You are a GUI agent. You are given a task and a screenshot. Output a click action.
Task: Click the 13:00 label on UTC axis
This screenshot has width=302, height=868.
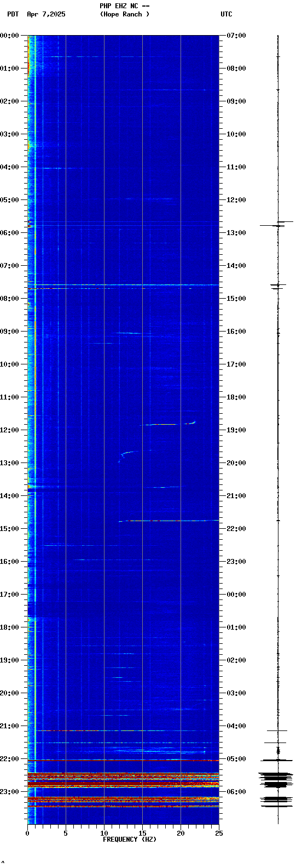click(x=236, y=233)
